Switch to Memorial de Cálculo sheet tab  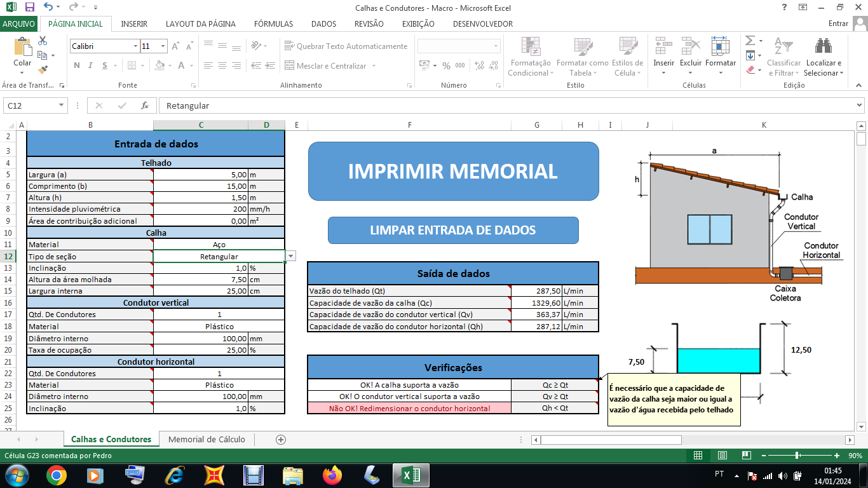click(207, 439)
